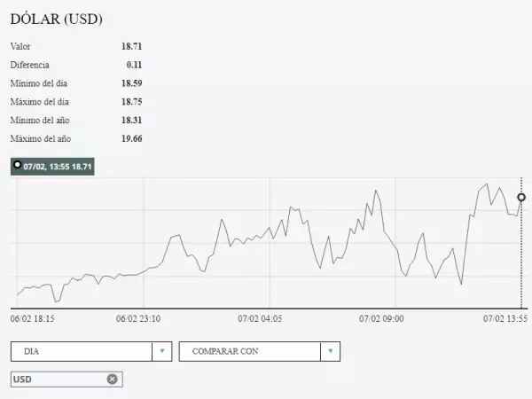This screenshot has height=399, width=532.
Task: Click the Valor value 18.71
Action: [131, 46]
